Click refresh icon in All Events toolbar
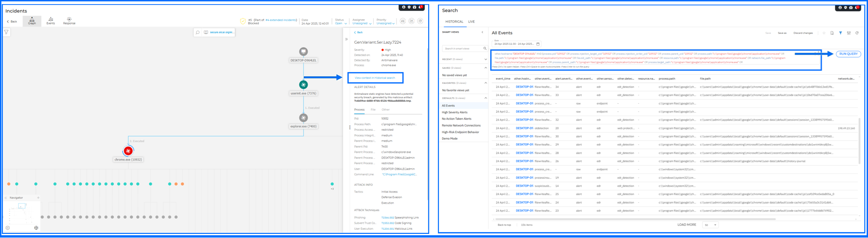Image resolution: width=868 pixels, height=238 pixels. pyautogui.click(x=857, y=33)
